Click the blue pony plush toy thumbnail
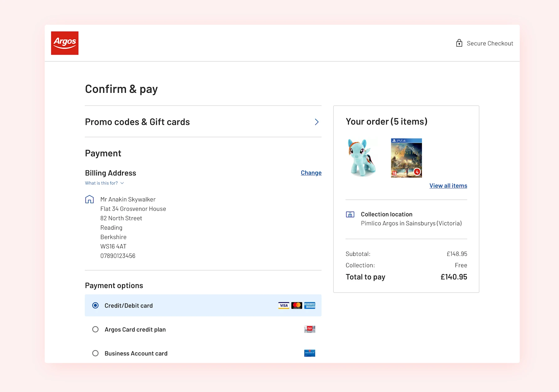 (x=361, y=158)
